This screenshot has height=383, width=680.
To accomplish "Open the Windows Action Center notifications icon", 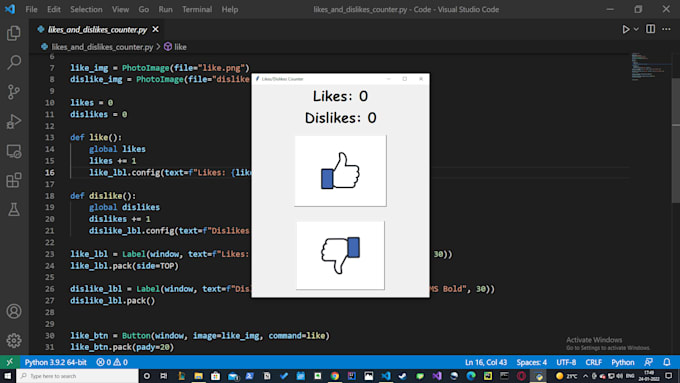I will click(x=669, y=376).
